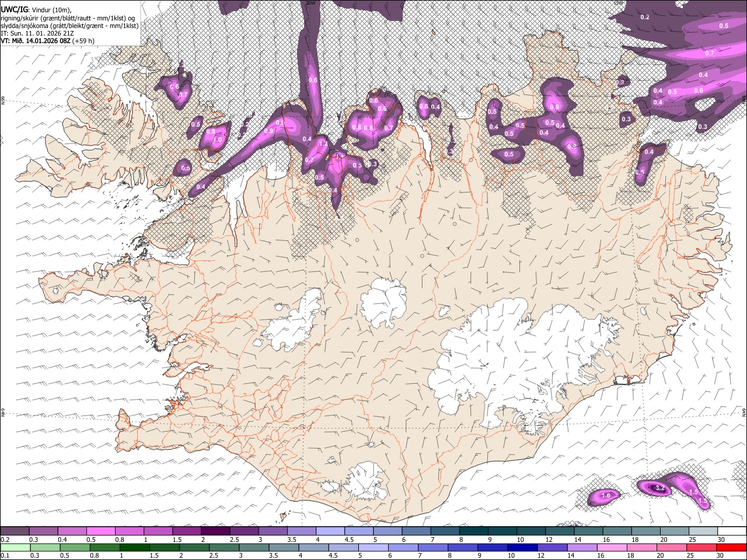Click the 'Vindur (10m)' title text
This screenshot has height=560, width=747.
pos(51,9)
